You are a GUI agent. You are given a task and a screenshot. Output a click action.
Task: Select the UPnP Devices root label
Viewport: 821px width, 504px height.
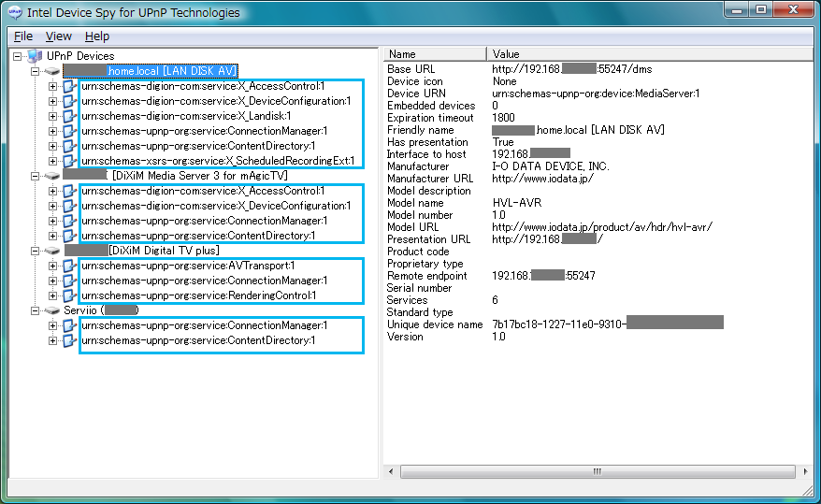click(x=80, y=56)
